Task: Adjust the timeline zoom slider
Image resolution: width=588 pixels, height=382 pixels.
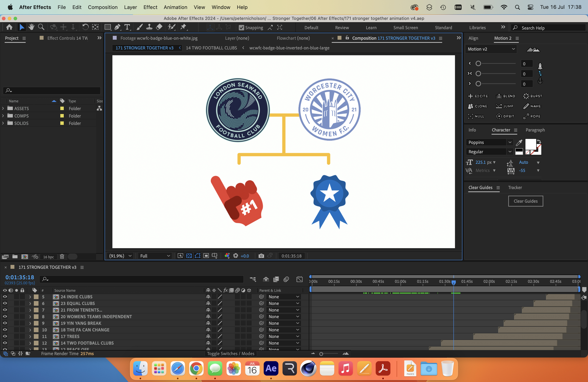Action: click(x=321, y=354)
